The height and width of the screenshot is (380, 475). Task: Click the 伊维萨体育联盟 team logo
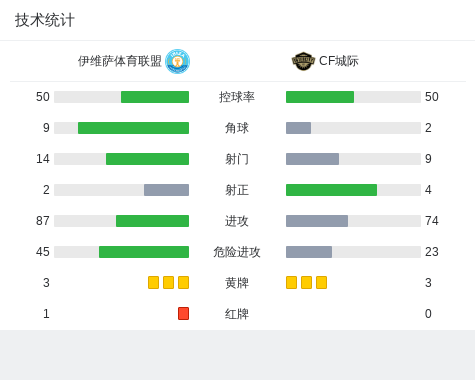178,61
